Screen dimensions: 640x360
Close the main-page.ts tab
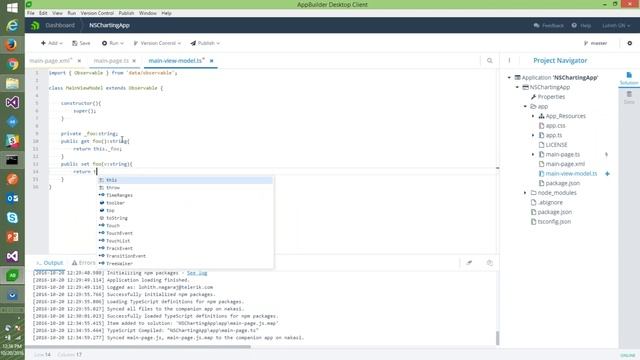(x=134, y=61)
